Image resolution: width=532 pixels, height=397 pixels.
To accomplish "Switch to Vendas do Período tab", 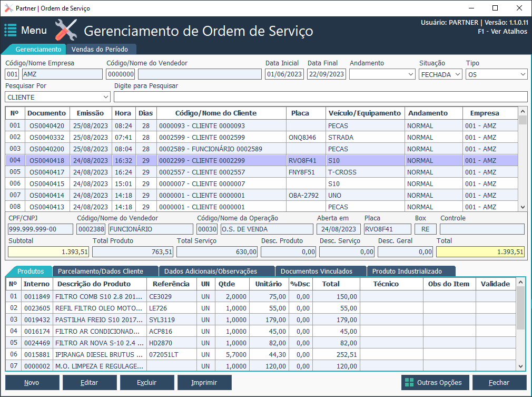I will [x=100, y=49].
